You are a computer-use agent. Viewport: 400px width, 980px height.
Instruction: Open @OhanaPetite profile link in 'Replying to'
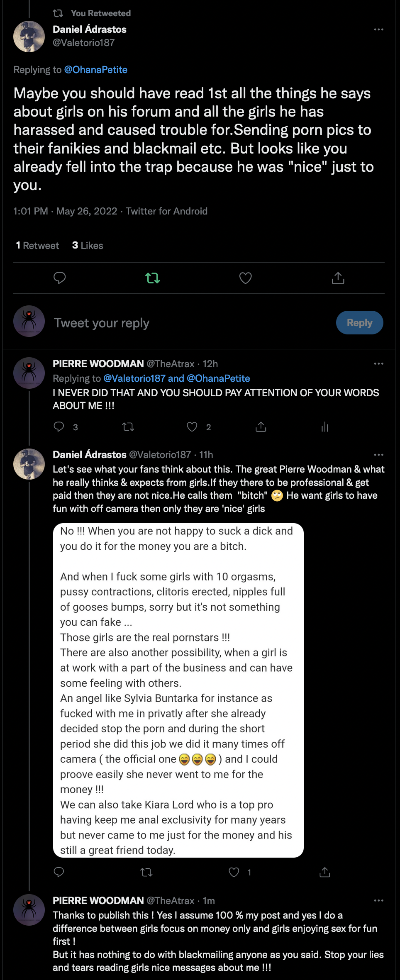[x=95, y=70]
